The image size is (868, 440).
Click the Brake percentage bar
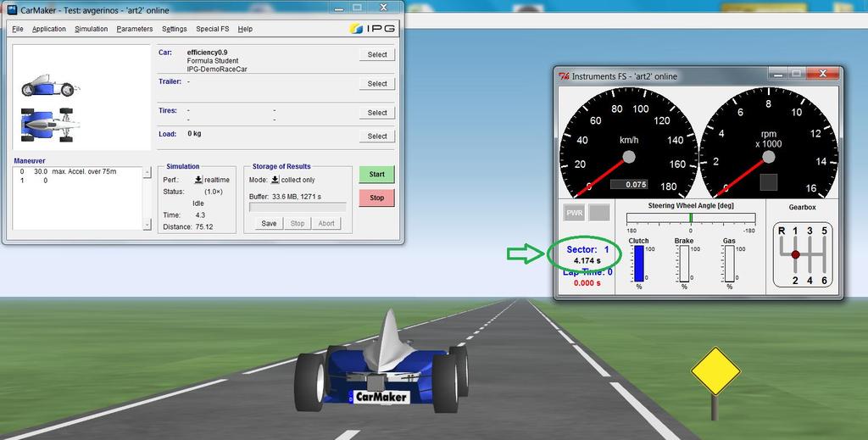pyautogui.click(x=684, y=264)
